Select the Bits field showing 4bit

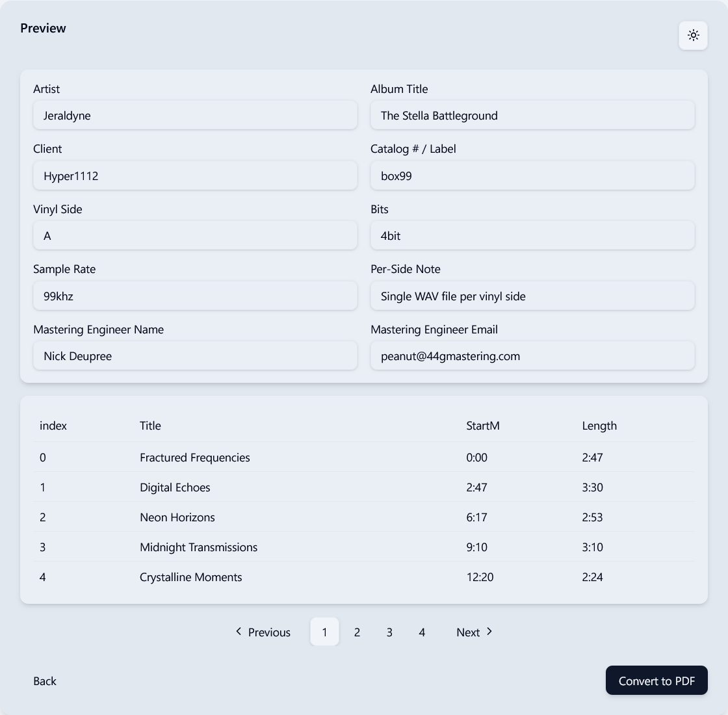coord(532,236)
